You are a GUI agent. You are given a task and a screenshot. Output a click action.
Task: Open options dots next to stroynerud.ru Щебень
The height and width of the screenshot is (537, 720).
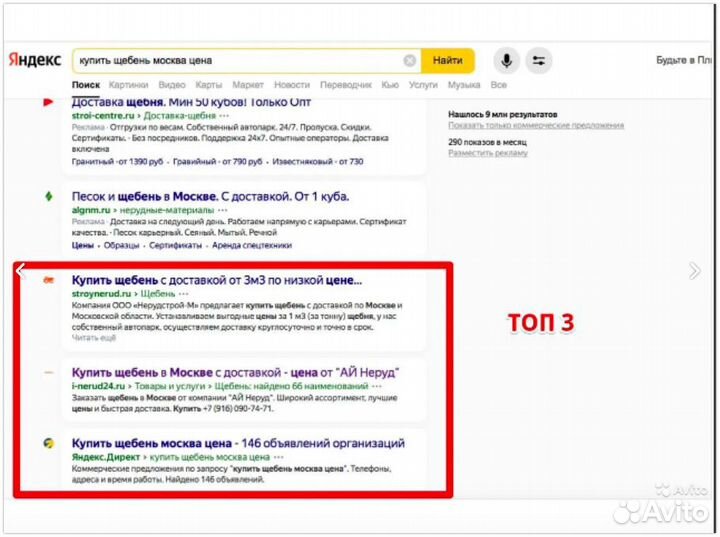pyautogui.click(x=184, y=294)
